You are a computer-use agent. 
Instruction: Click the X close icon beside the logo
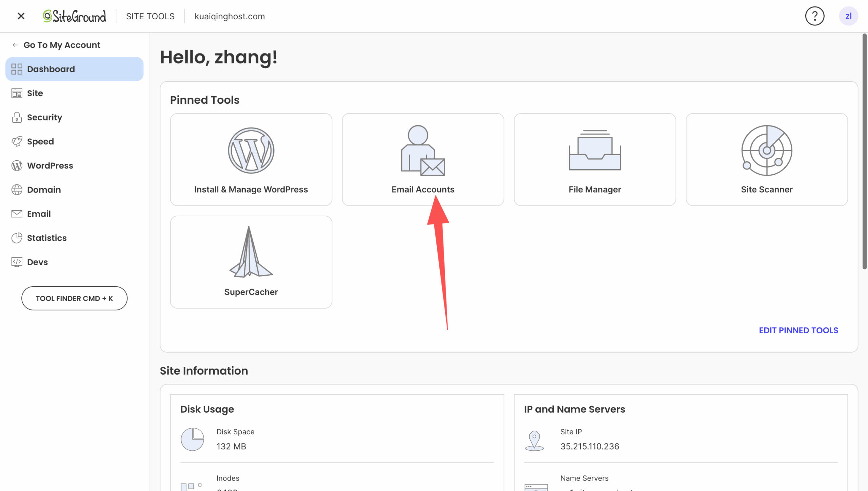click(x=21, y=16)
